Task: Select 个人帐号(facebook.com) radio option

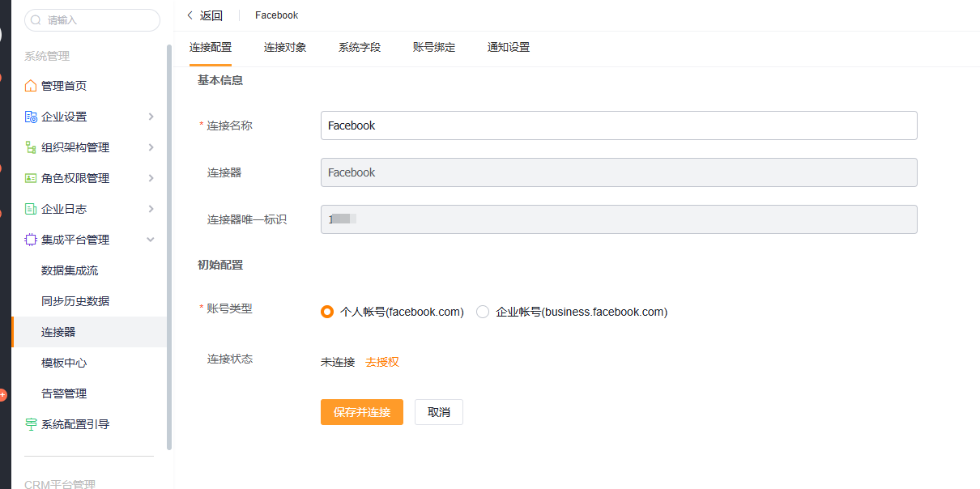Action: click(327, 312)
